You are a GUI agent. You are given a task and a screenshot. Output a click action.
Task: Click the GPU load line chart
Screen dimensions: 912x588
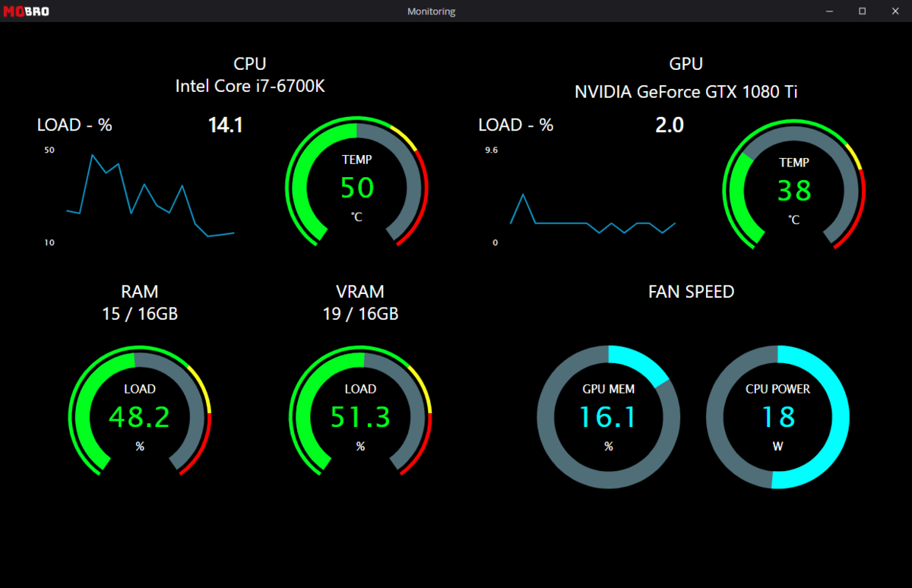tap(593, 214)
